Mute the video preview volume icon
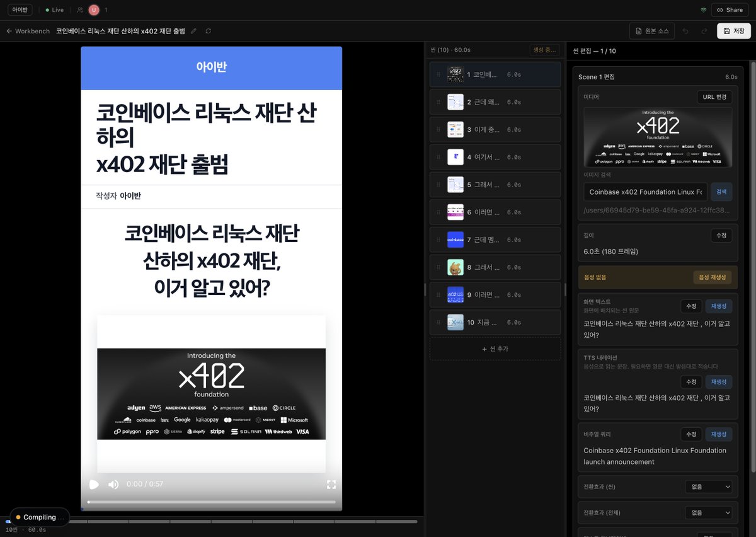 (113, 484)
